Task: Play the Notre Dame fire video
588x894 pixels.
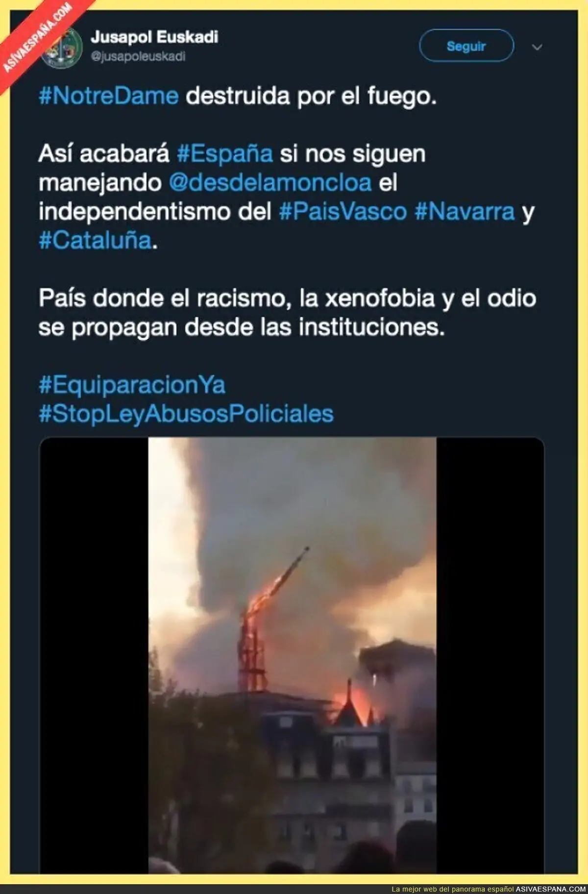Action: pos(292,606)
